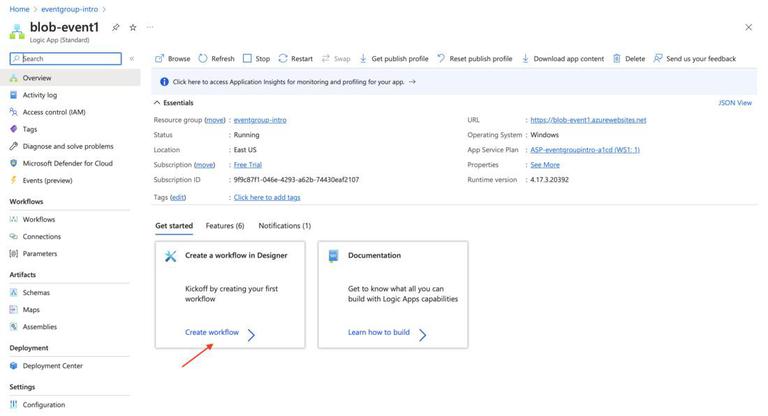Open Schemas under Artifacts
This screenshot has height=416, width=768.
(x=36, y=293)
